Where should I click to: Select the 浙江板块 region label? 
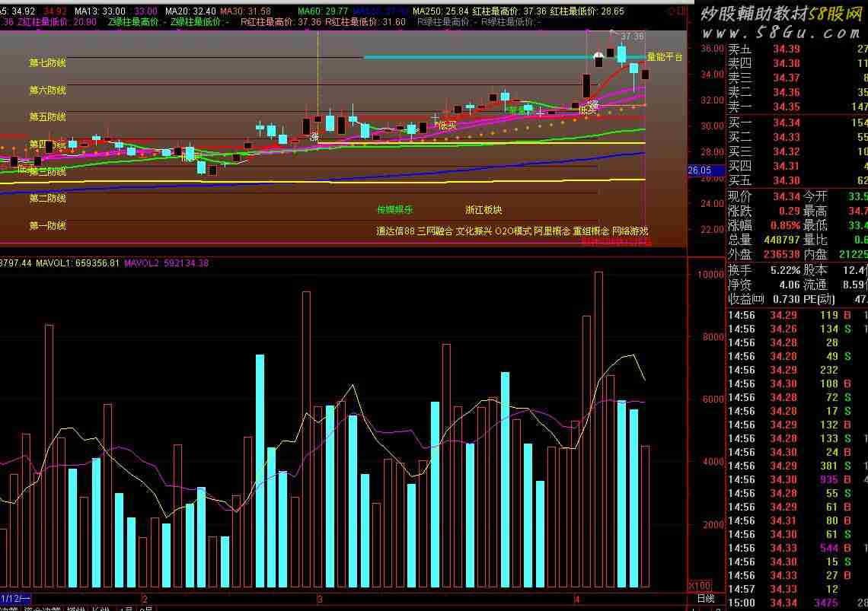pyautogui.click(x=483, y=210)
